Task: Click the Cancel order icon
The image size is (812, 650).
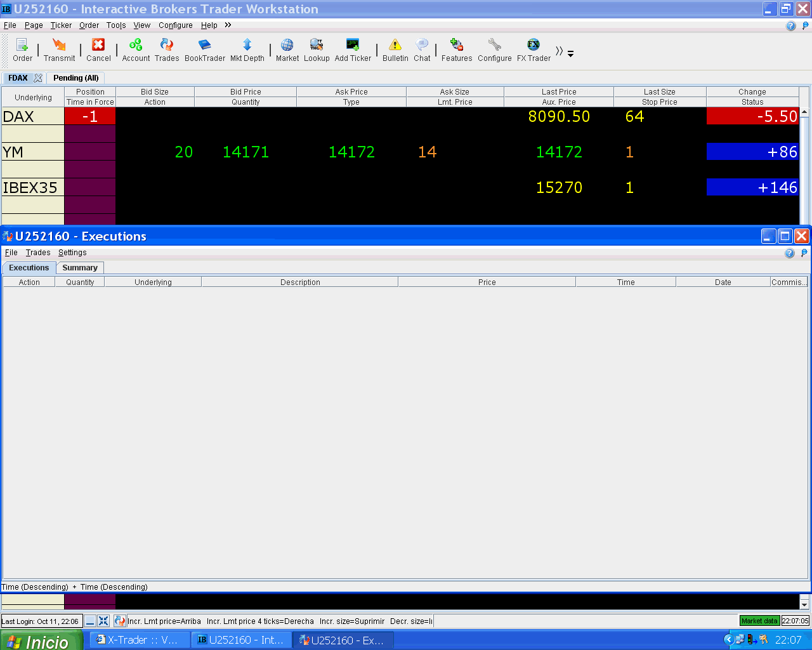Action: pyautogui.click(x=98, y=50)
